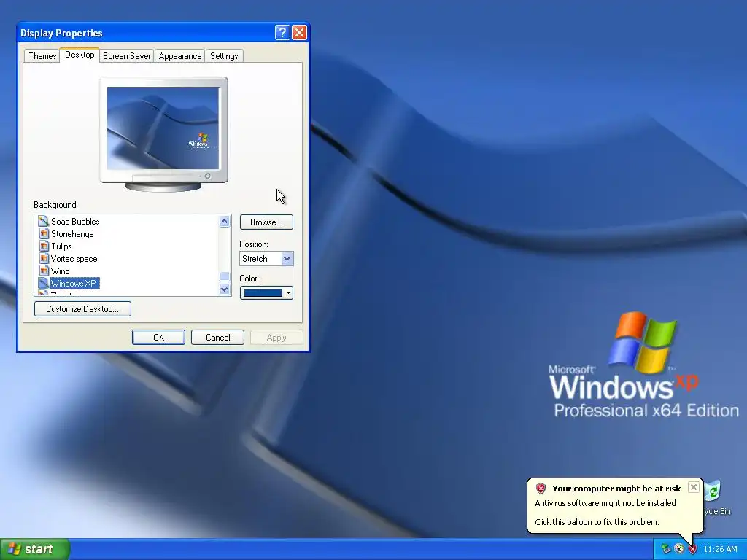Pick Vortec space wallpaper entry

click(74, 259)
